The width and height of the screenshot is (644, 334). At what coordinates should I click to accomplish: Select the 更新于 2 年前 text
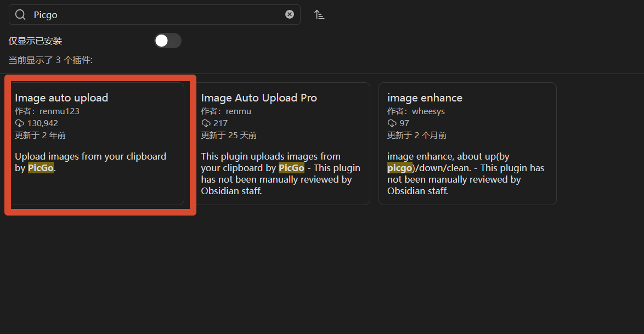(40, 135)
